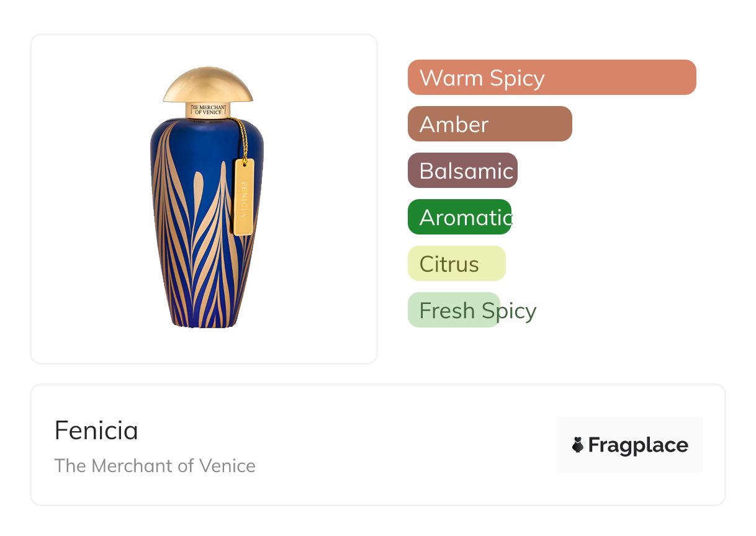Viewport: 756px width, 536px height.
Task: Choose the Balsamic accord bar
Action: tap(462, 171)
